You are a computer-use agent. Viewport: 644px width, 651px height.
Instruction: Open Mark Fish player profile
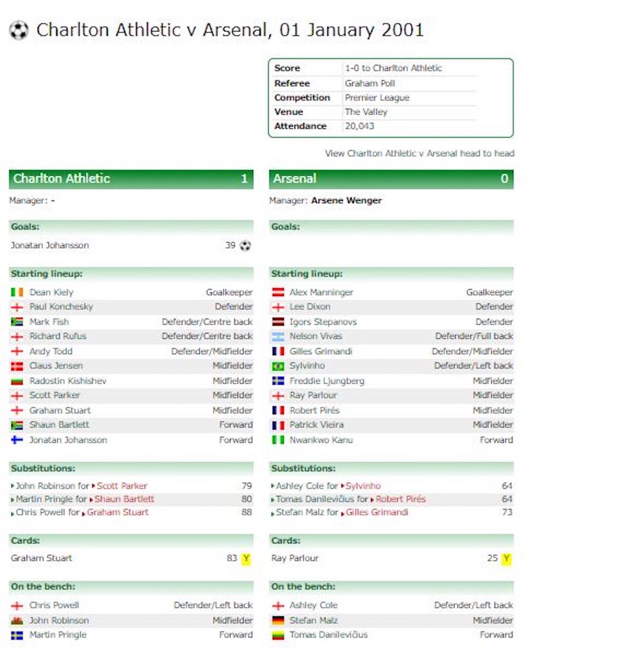click(49, 322)
